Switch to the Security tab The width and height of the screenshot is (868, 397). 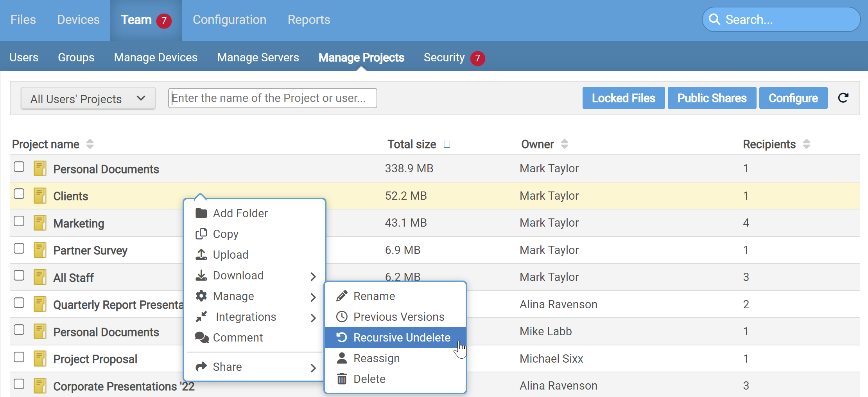444,57
